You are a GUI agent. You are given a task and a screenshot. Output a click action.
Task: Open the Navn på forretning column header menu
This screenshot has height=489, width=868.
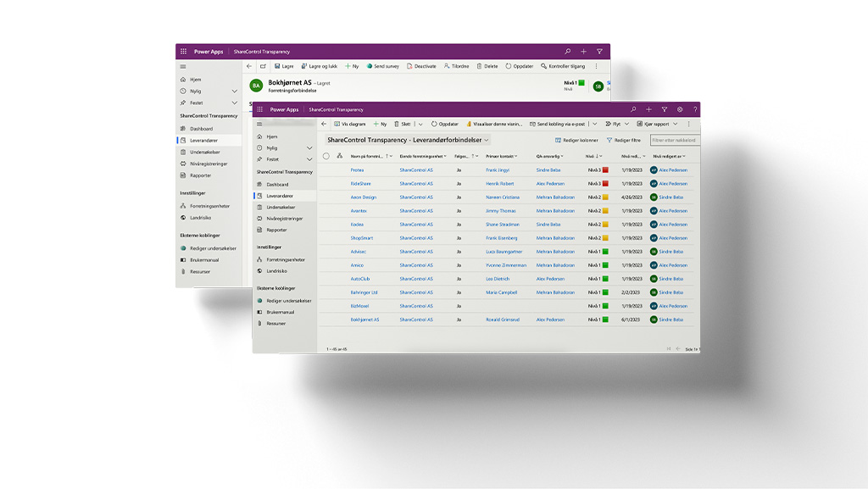tap(371, 157)
